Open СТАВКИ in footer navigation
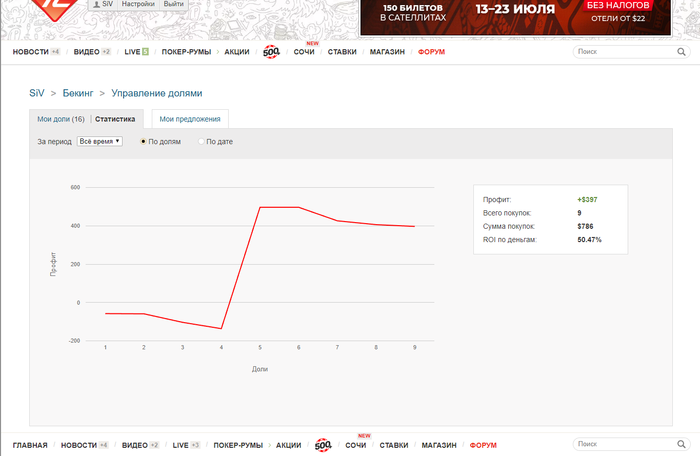The width and height of the screenshot is (700, 456). coord(394,445)
